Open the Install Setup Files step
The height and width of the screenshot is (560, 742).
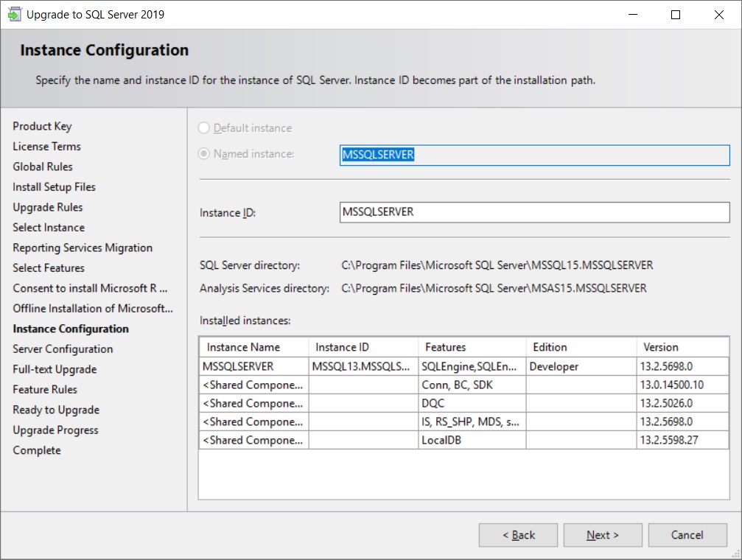coord(54,187)
